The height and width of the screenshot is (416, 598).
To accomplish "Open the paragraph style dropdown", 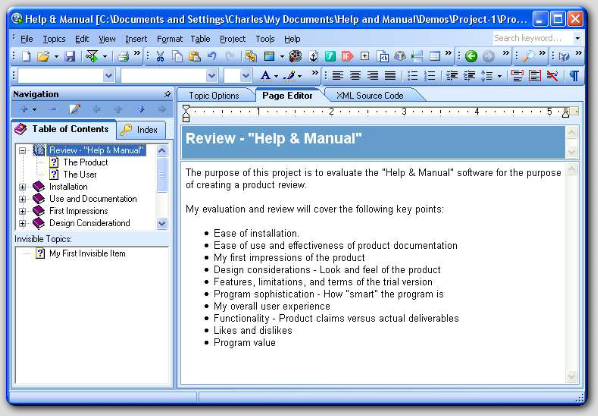I will click(109, 75).
